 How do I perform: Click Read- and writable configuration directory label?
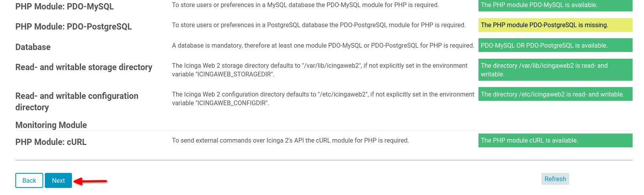click(77, 102)
